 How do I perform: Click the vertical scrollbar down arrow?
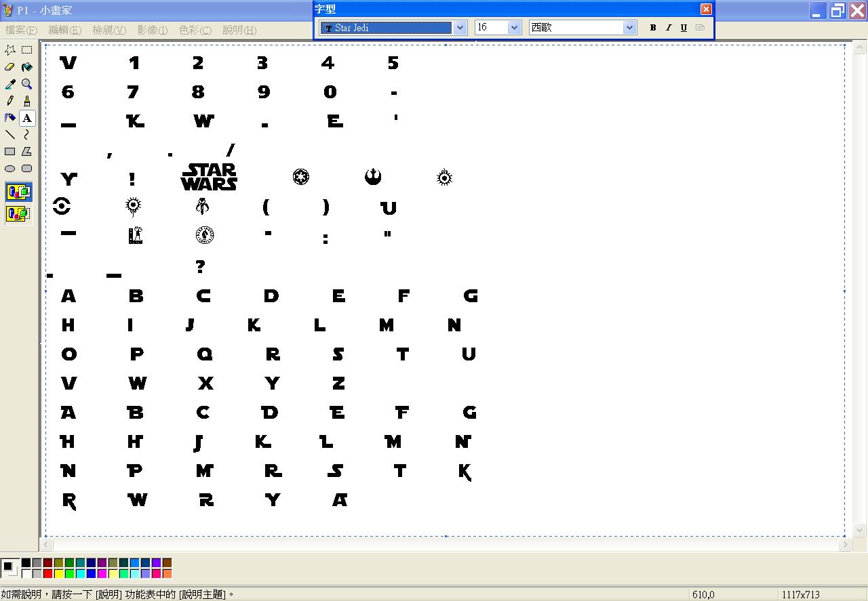(x=859, y=530)
